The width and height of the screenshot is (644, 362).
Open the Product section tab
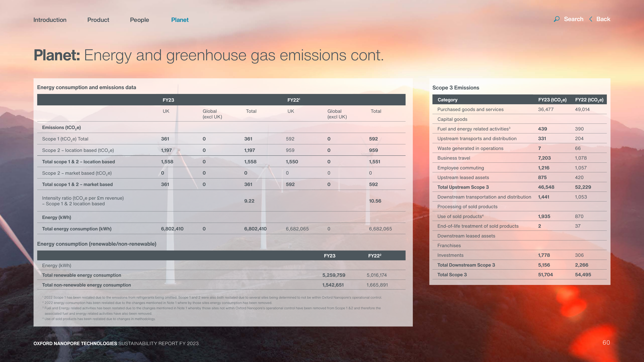coord(98,20)
